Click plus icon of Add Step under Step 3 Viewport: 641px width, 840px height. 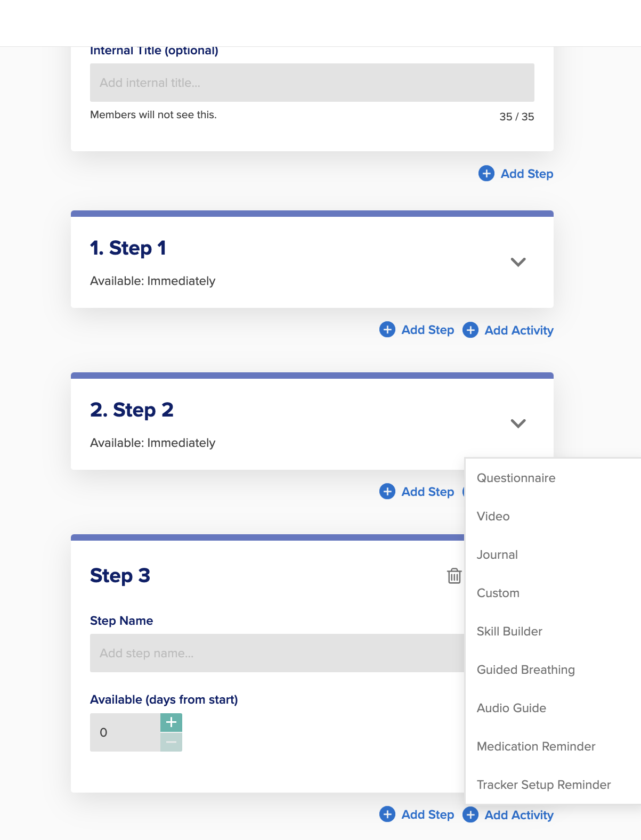[387, 814]
